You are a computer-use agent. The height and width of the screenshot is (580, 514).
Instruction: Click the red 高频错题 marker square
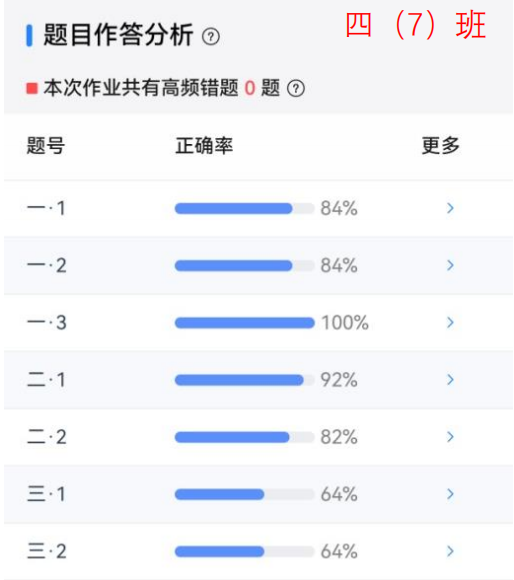click(x=32, y=88)
